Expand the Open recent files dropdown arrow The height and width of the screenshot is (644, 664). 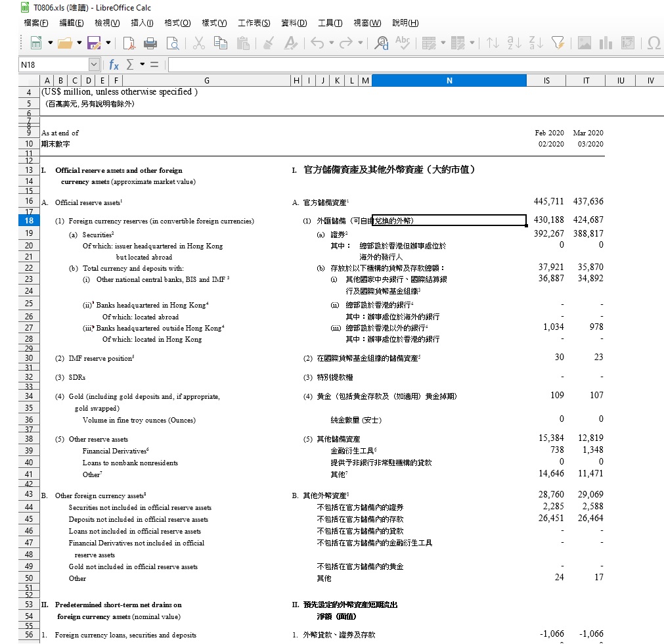click(79, 43)
